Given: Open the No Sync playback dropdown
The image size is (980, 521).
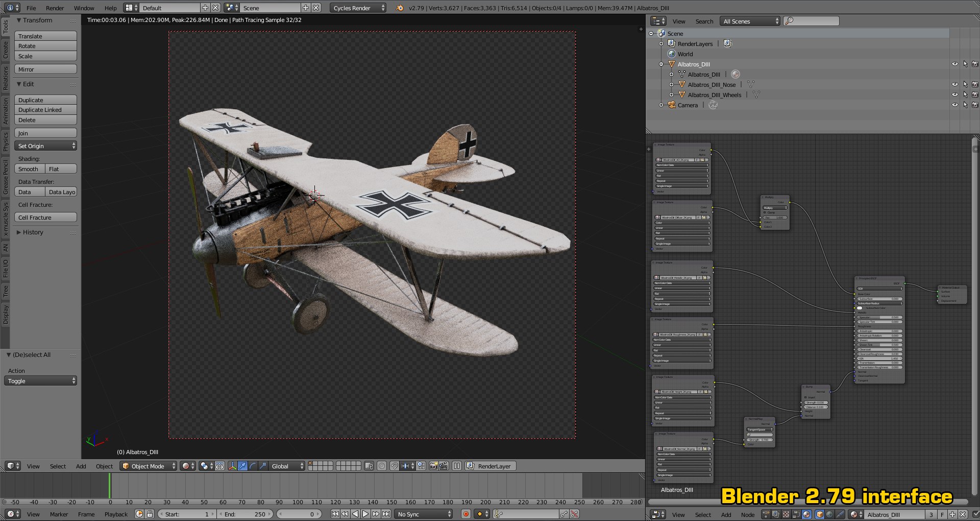Looking at the screenshot, I should (x=424, y=514).
